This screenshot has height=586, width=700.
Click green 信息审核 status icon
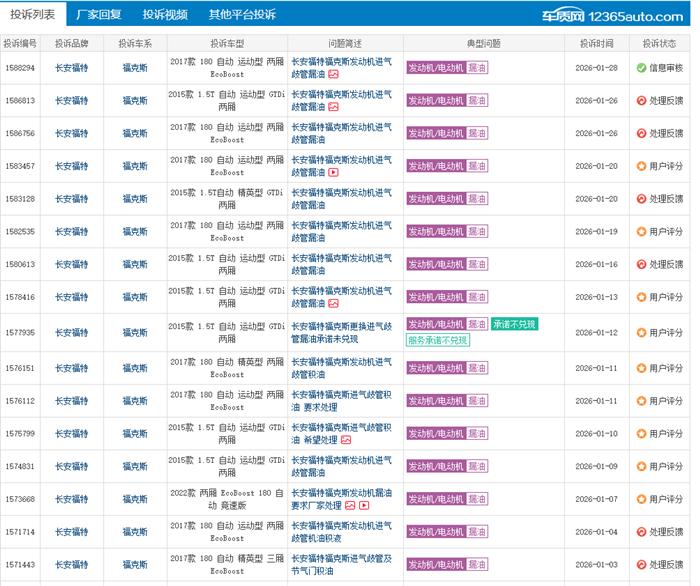click(x=641, y=68)
